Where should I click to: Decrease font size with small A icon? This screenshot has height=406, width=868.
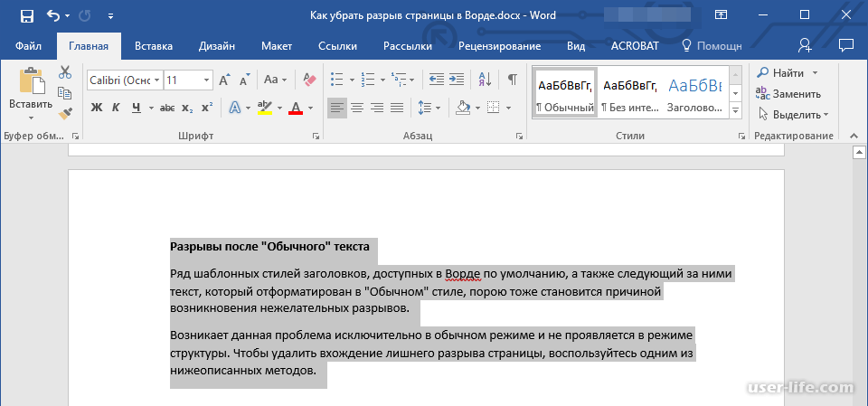(x=245, y=80)
